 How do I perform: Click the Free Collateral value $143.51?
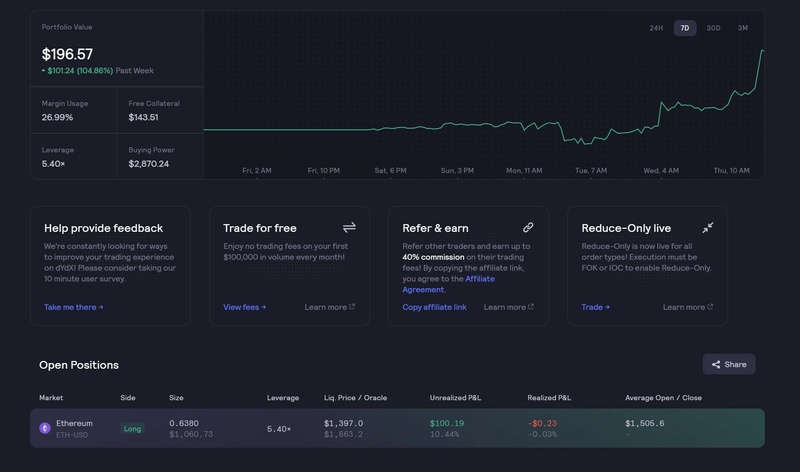click(x=143, y=117)
